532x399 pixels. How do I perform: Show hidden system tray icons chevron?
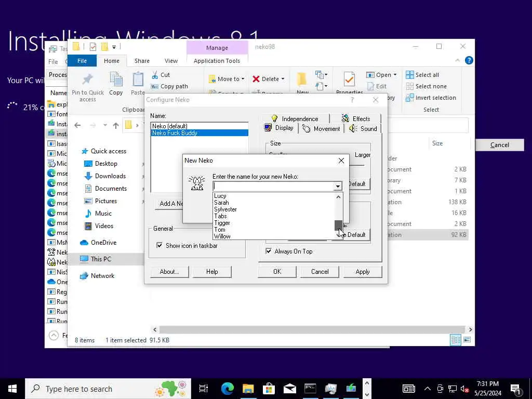point(428,389)
